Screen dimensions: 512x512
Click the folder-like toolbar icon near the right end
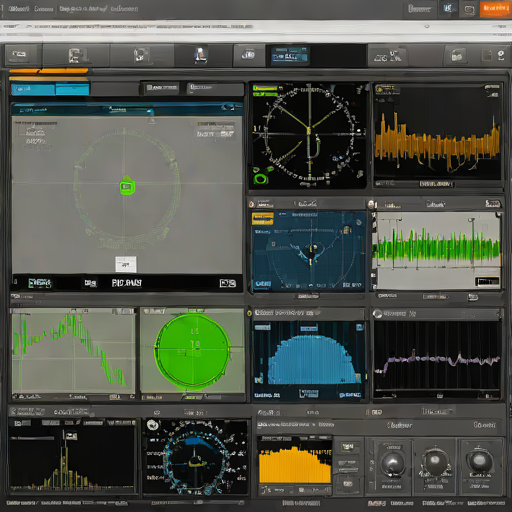coord(457,56)
